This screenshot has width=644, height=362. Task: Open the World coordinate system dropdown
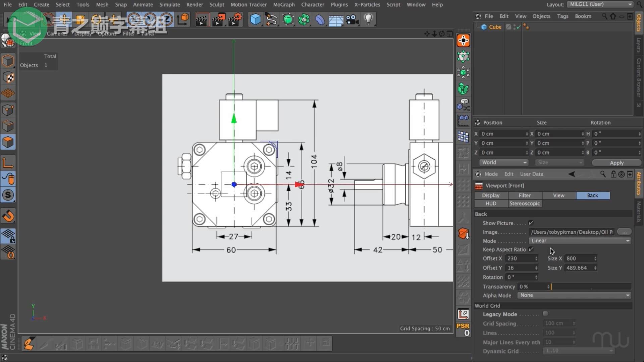[503, 163]
